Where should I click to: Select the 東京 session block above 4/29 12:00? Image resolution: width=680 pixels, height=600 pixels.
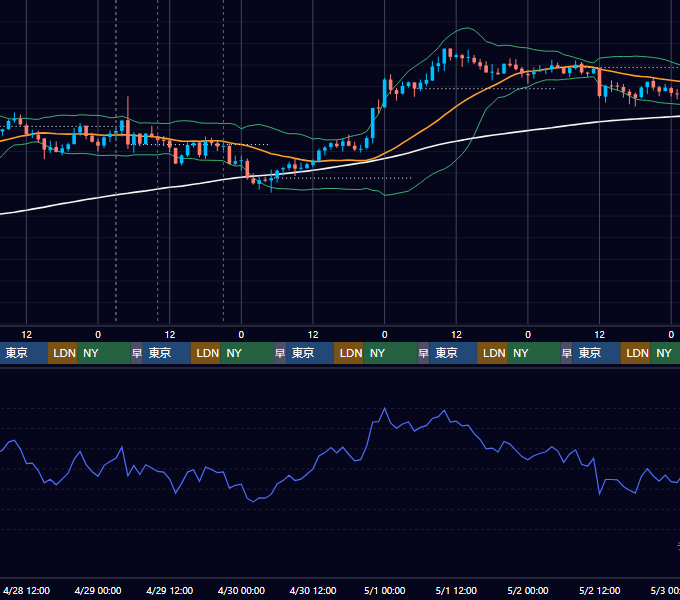coord(167,353)
